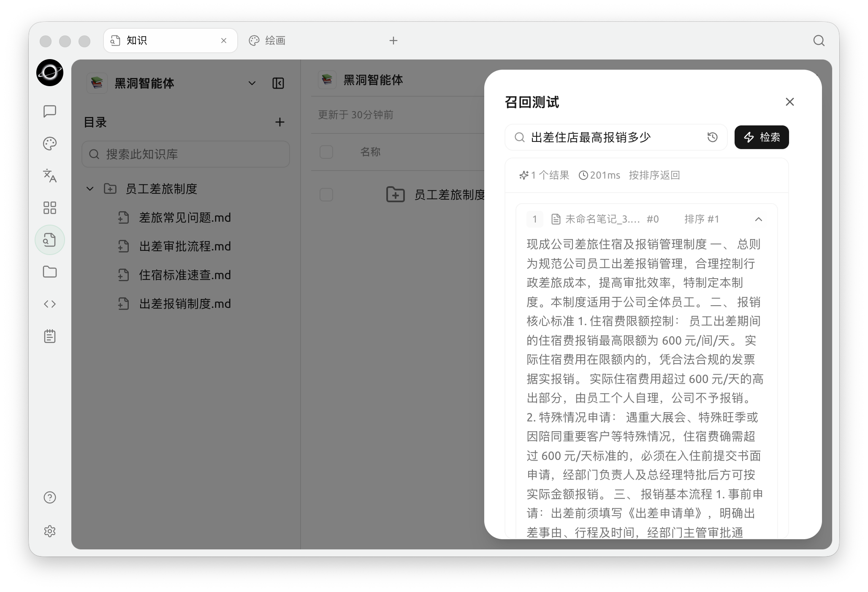Open the notes clipboard sidebar icon
868x592 pixels.
point(50,336)
